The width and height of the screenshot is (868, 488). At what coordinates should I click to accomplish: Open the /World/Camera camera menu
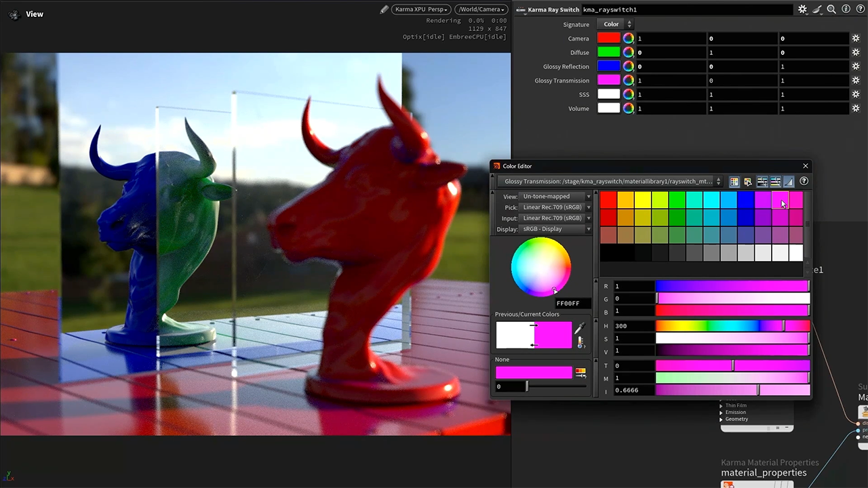pyautogui.click(x=481, y=9)
